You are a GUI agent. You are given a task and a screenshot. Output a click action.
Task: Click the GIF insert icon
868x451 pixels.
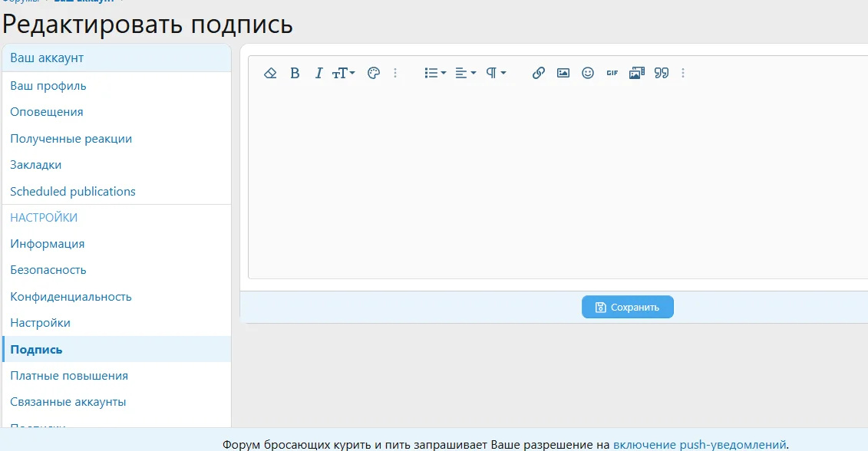pos(612,73)
